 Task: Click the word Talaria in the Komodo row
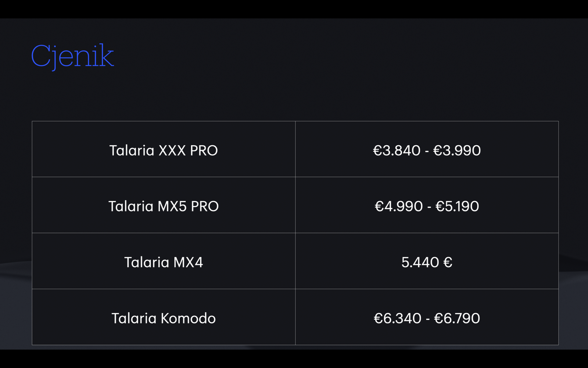click(134, 318)
